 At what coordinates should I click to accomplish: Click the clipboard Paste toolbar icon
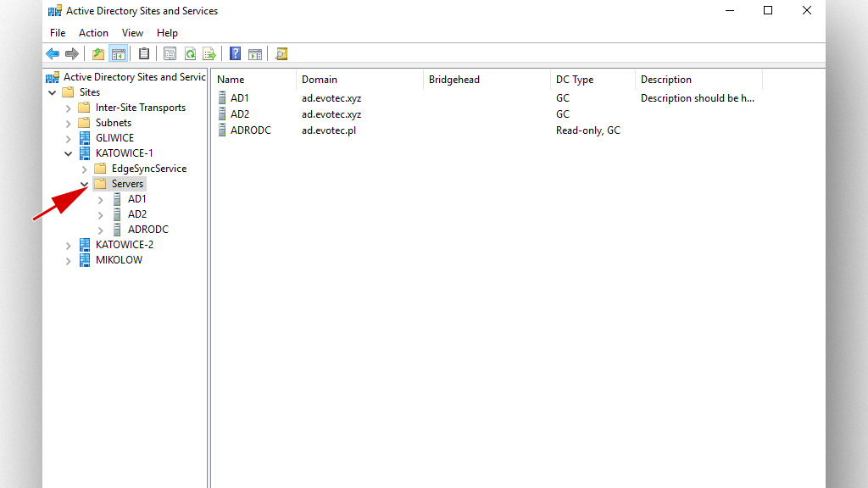click(x=144, y=53)
